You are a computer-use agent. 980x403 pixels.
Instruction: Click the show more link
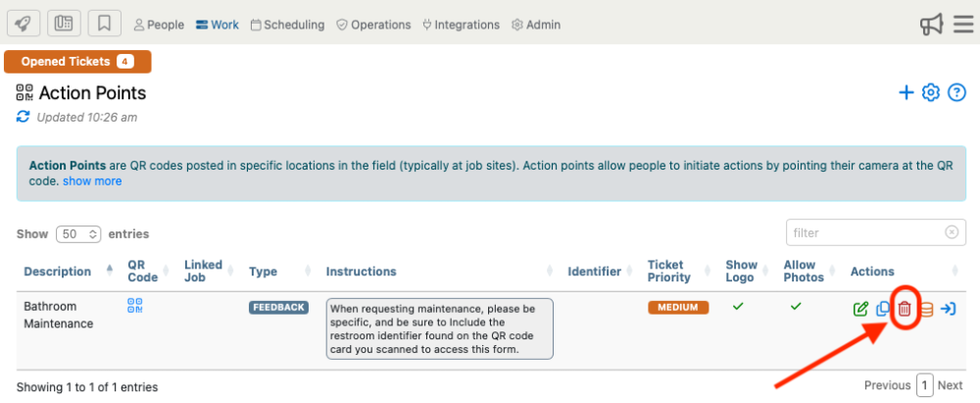pos(92,181)
